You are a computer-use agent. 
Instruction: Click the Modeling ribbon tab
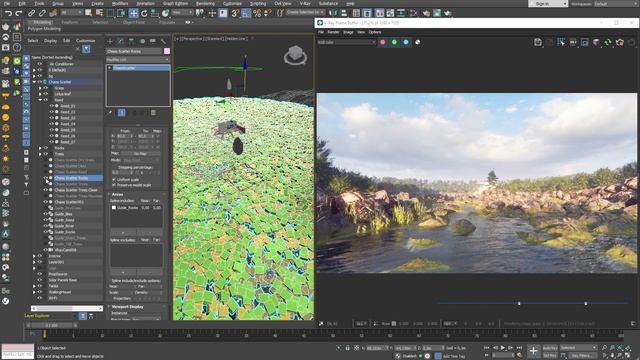pyautogui.click(x=42, y=22)
